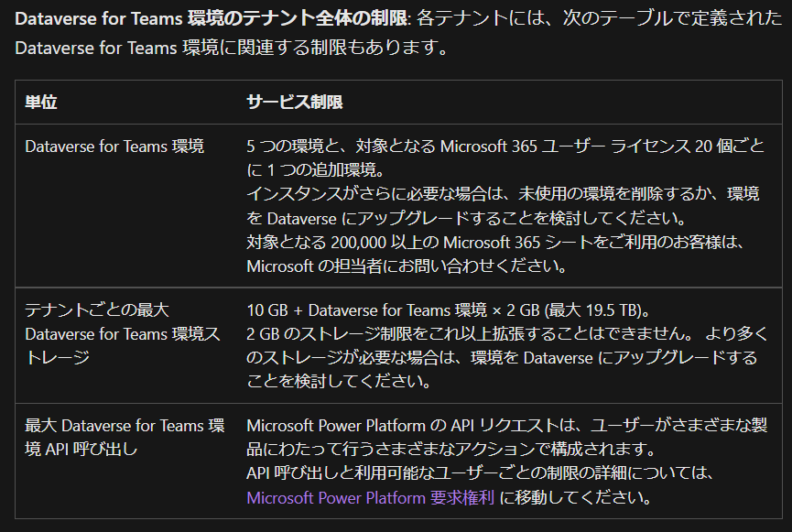Image resolution: width=792 pixels, height=532 pixels.
Task: Select the Dataverse for Teams 環境 row label
Action: [x=114, y=147]
